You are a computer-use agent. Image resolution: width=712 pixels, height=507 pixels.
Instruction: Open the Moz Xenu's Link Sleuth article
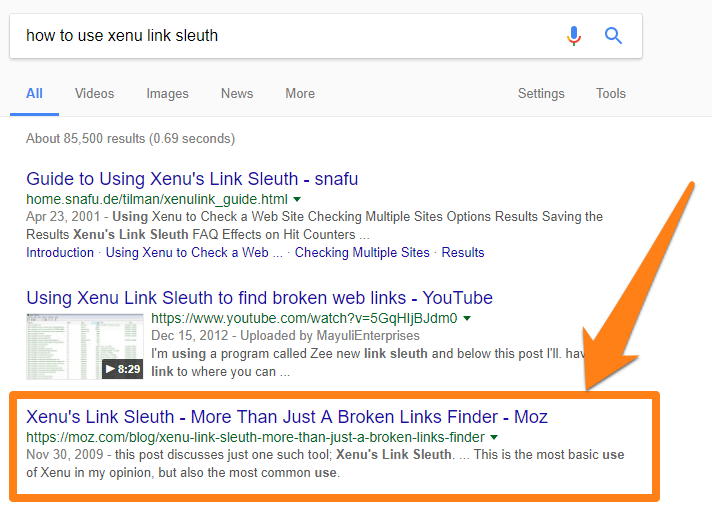[x=287, y=416]
